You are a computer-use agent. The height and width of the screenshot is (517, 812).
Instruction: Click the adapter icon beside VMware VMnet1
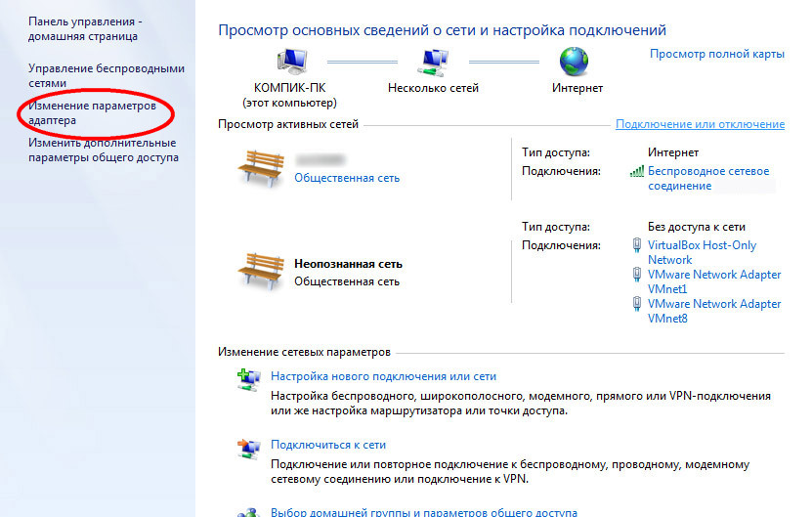point(637,274)
